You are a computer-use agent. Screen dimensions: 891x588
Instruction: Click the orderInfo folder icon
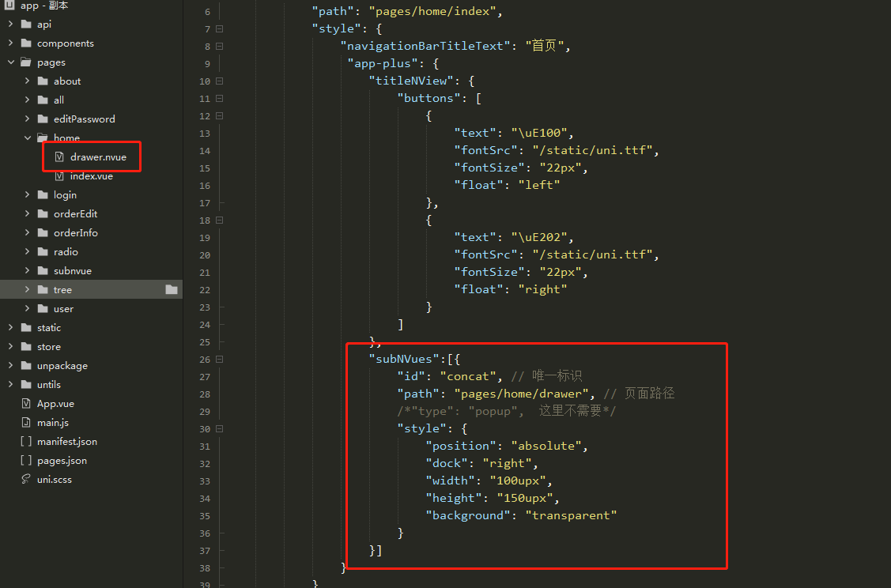[43, 233]
